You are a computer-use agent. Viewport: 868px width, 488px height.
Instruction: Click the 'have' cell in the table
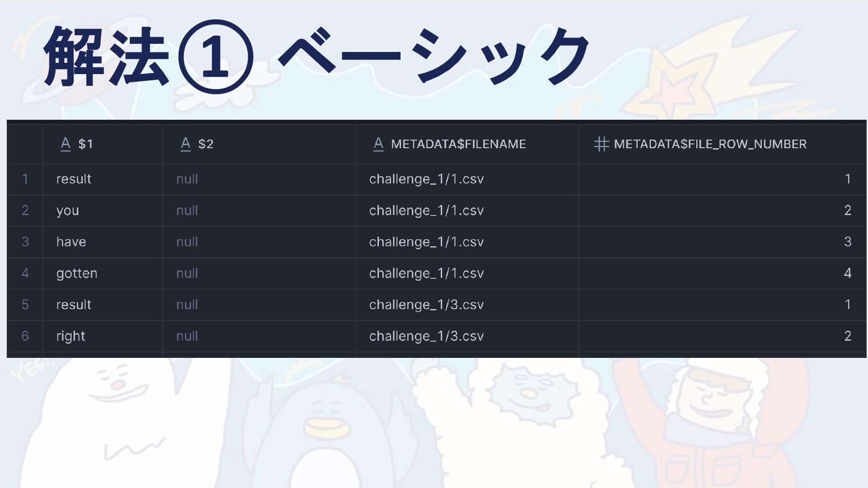tap(103, 242)
